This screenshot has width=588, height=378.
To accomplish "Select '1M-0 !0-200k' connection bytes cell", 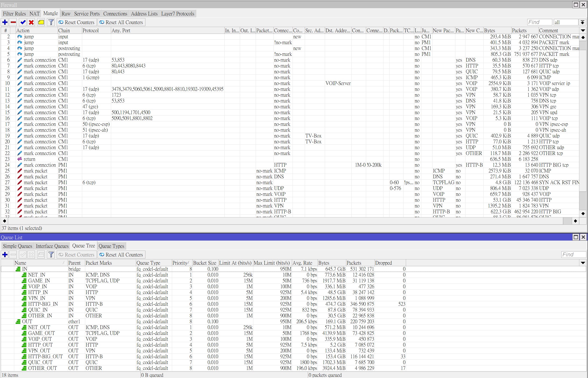I will pyautogui.click(x=368, y=165).
